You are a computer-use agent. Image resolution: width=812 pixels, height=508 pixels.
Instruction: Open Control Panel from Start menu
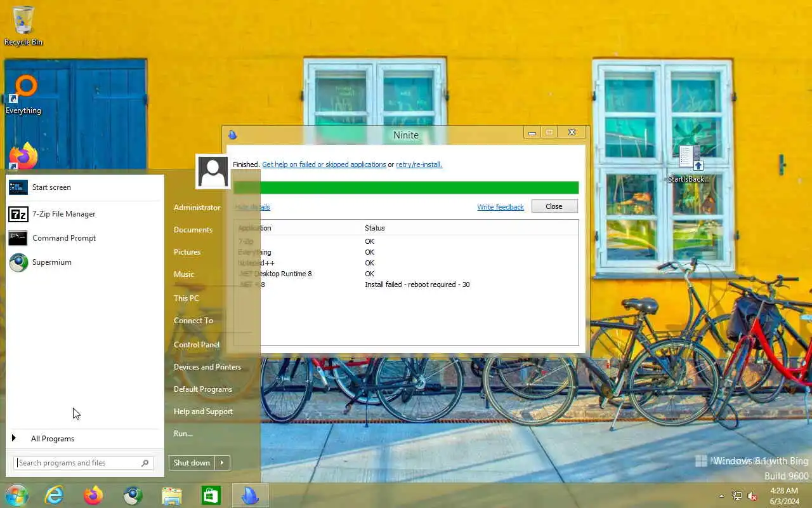point(197,345)
